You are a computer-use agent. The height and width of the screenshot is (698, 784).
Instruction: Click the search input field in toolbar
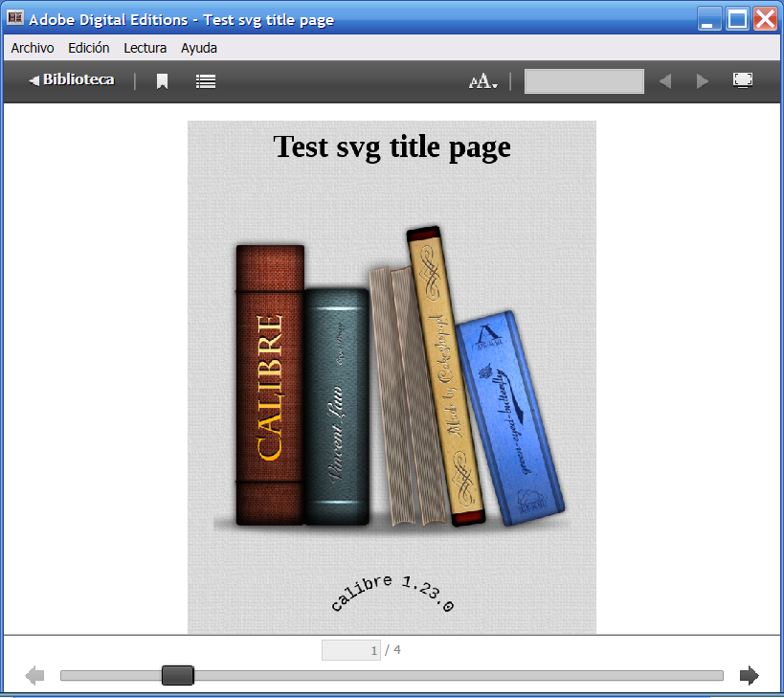pyautogui.click(x=584, y=81)
